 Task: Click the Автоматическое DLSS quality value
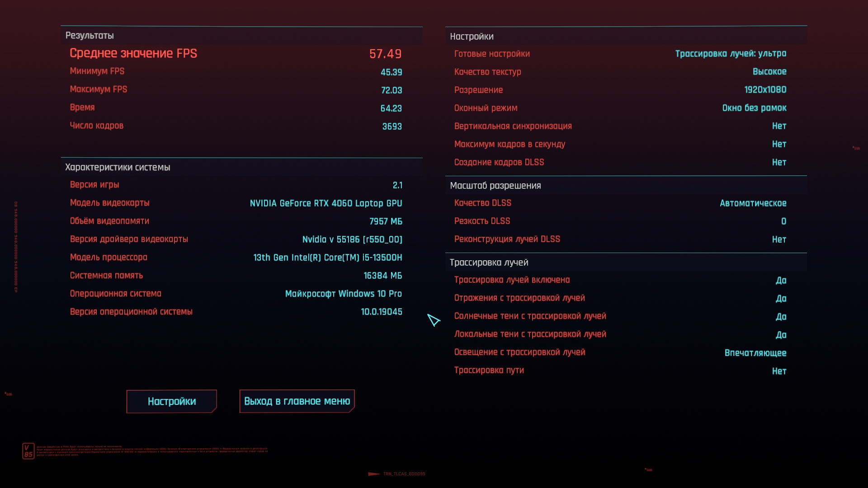point(753,203)
